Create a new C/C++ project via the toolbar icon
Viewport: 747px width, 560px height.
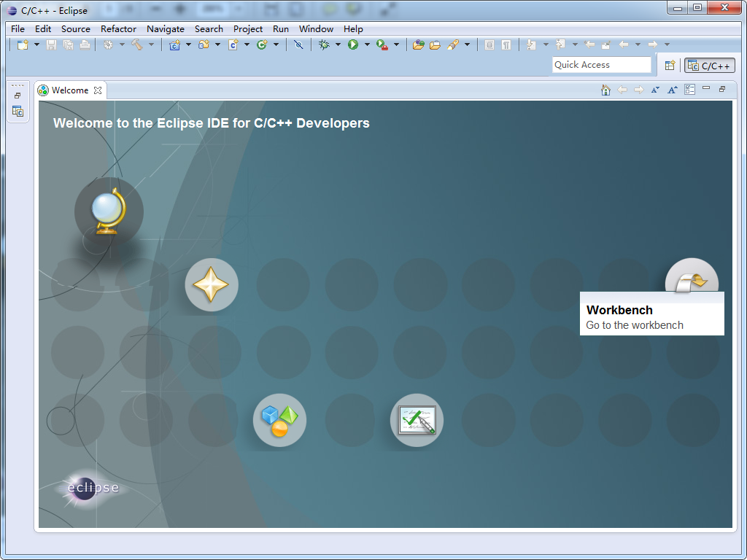[175, 44]
